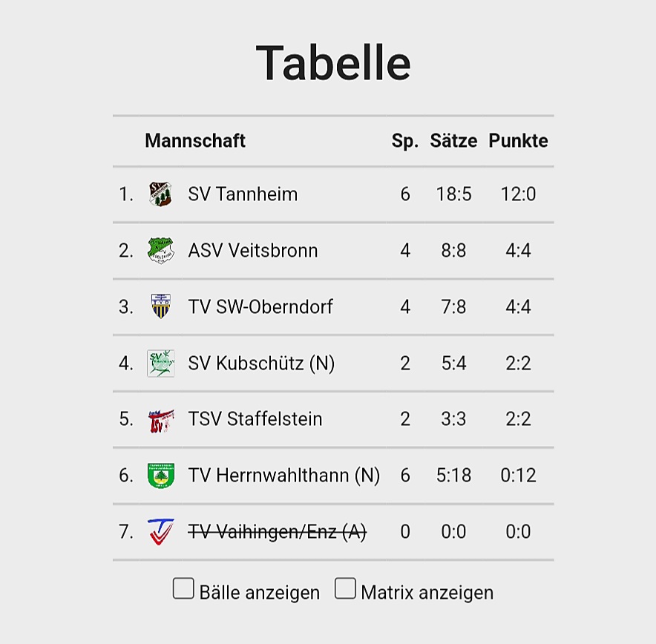The height and width of the screenshot is (644, 656).
Task: Toggle the Matrix anzeigen checkbox
Action: tap(345, 589)
